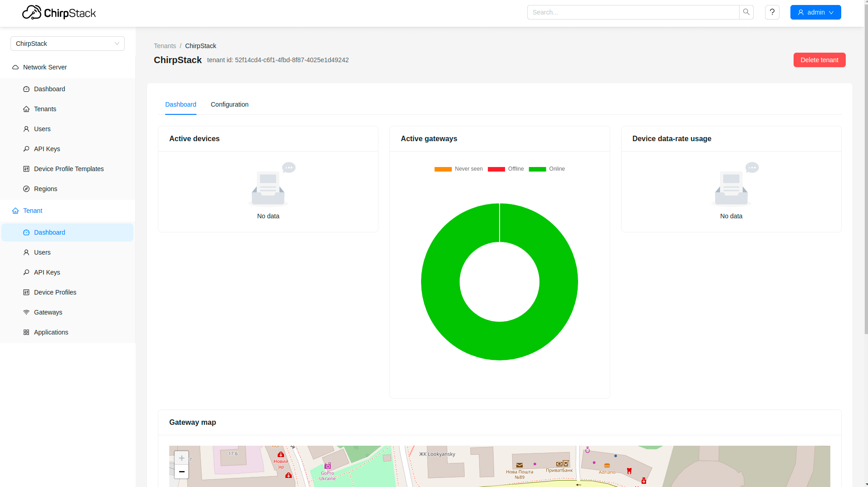This screenshot has height=487, width=868.
Task: Toggle Never seen legend series
Action: [x=459, y=169]
